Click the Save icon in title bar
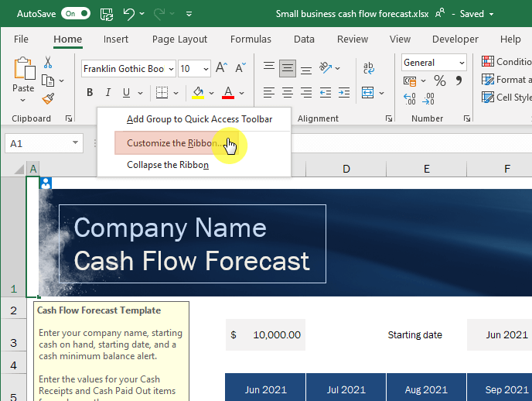Viewport: 532px width, 401px height. click(107, 14)
